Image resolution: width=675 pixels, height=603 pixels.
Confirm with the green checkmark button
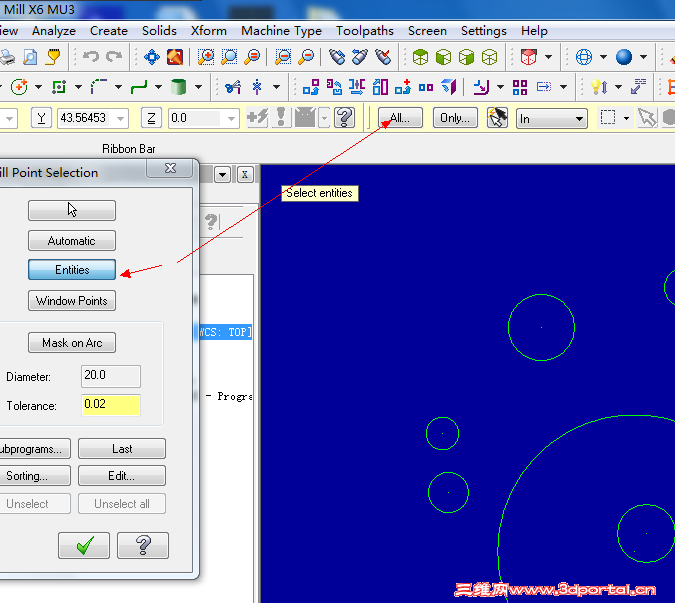point(84,545)
